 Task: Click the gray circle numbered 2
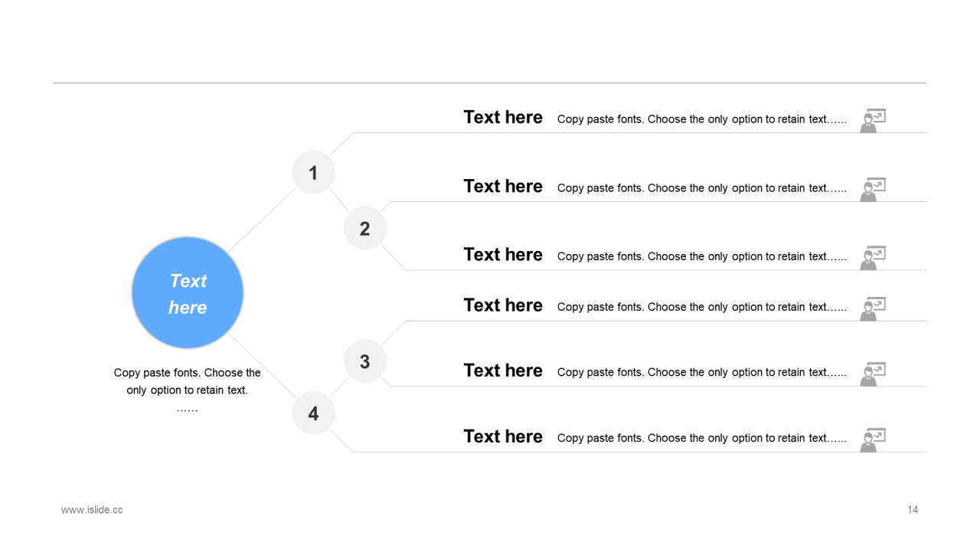pyautogui.click(x=364, y=228)
